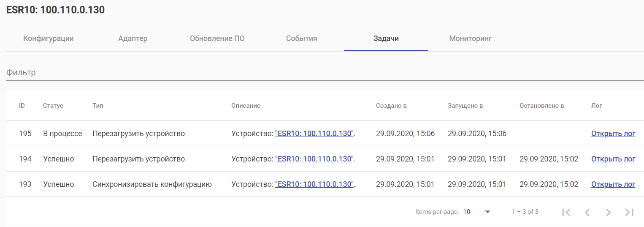Go to first page of tasks
Image resolution: width=644 pixels, height=227 pixels.
[x=566, y=212]
